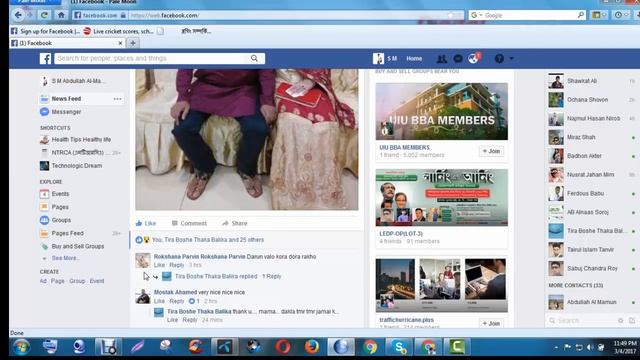This screenshot has height=360, width=640.
Task: Open Health Tips Healthy life shortcut
Action: click(76, 140)
